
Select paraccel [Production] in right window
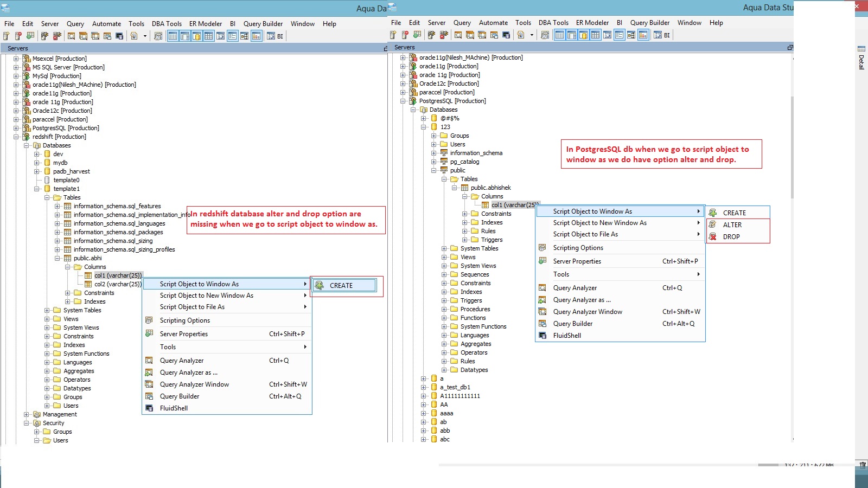447,92
